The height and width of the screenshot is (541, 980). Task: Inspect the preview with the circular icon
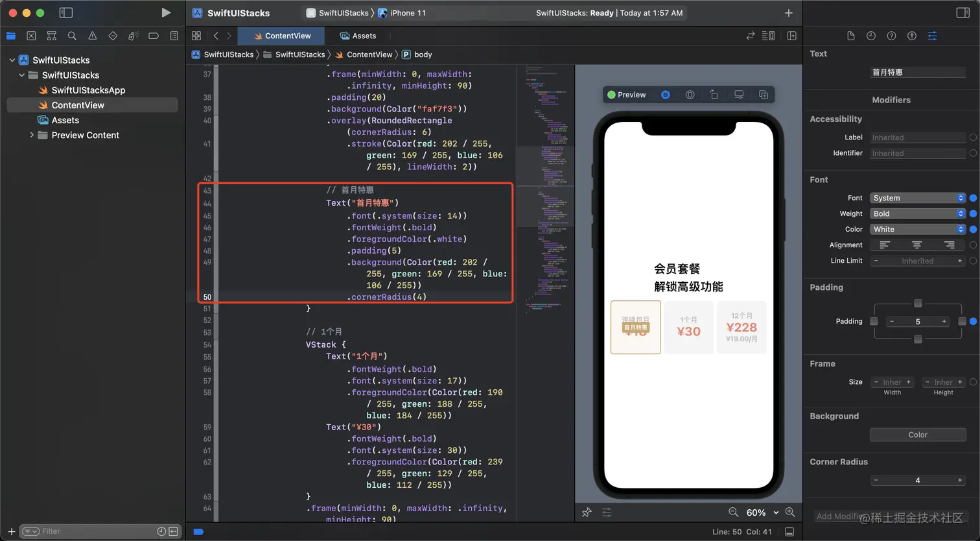tap(690, 95)
